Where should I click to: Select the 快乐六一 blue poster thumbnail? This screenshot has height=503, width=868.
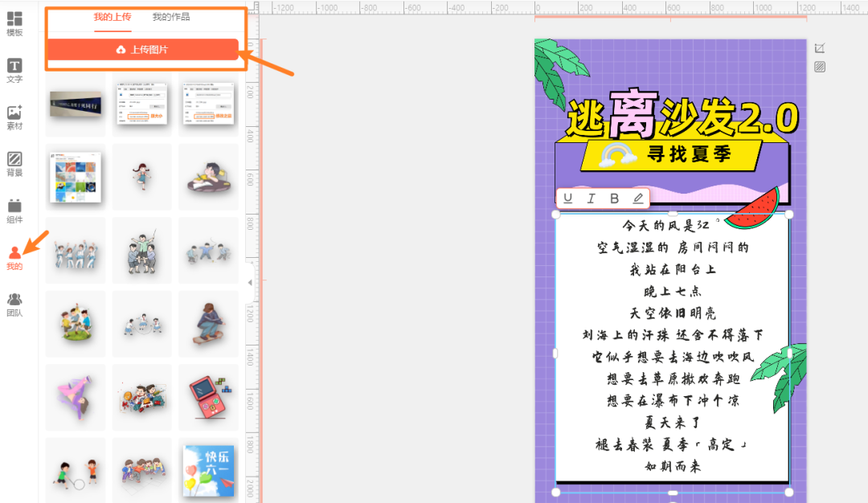[x=208, y=470]
